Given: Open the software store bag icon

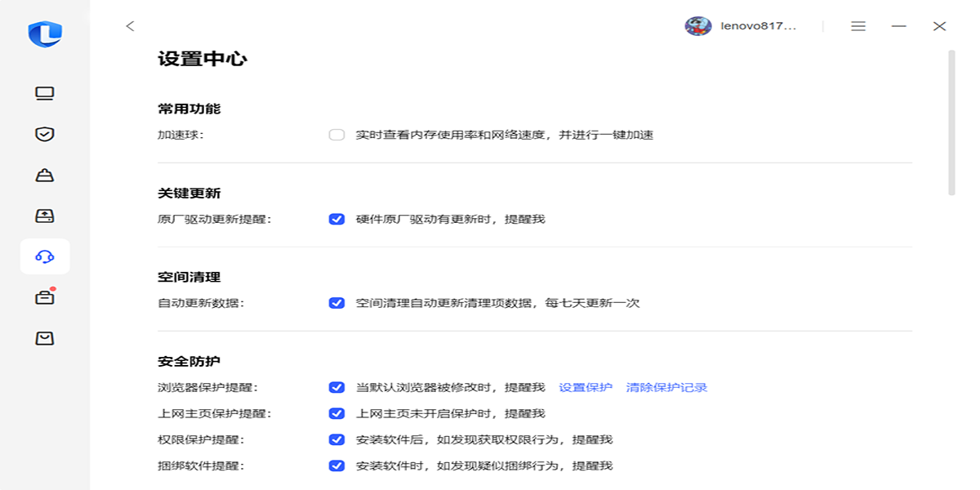Looking at the screenshot, I should click(45, 338).
